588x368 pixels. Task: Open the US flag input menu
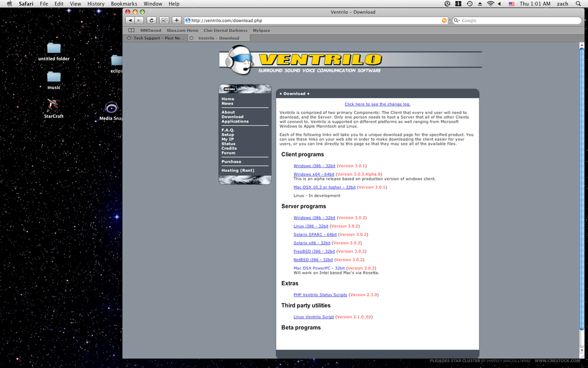tap(512, 4)
